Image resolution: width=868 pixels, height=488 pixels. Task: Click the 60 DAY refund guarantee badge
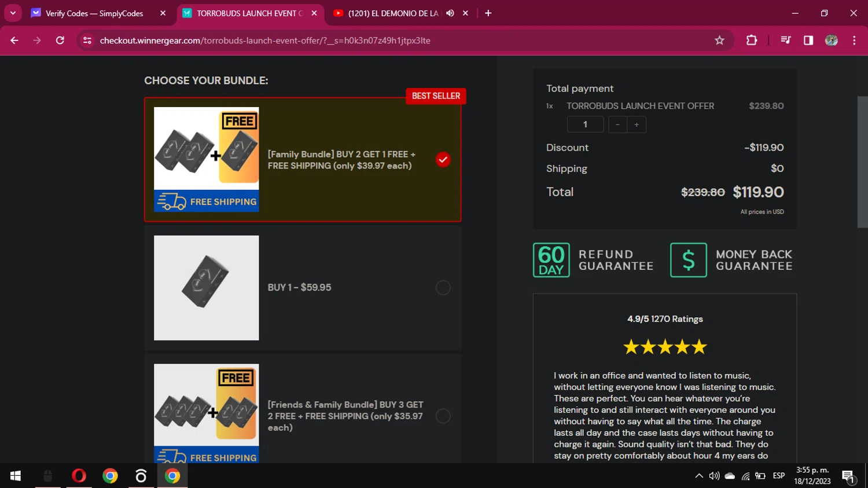tap(551, 260)
